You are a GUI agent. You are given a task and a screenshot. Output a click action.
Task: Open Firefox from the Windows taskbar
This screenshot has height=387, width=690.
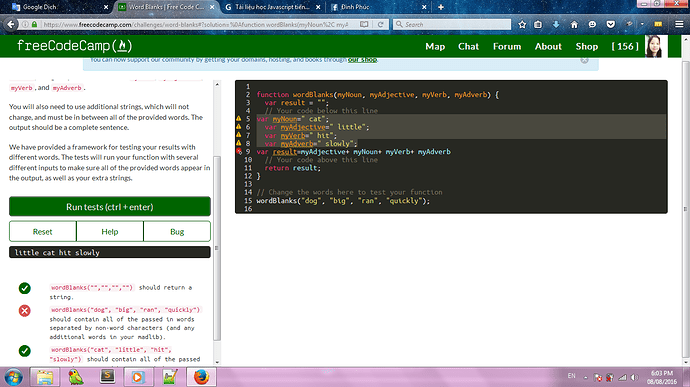201,377
